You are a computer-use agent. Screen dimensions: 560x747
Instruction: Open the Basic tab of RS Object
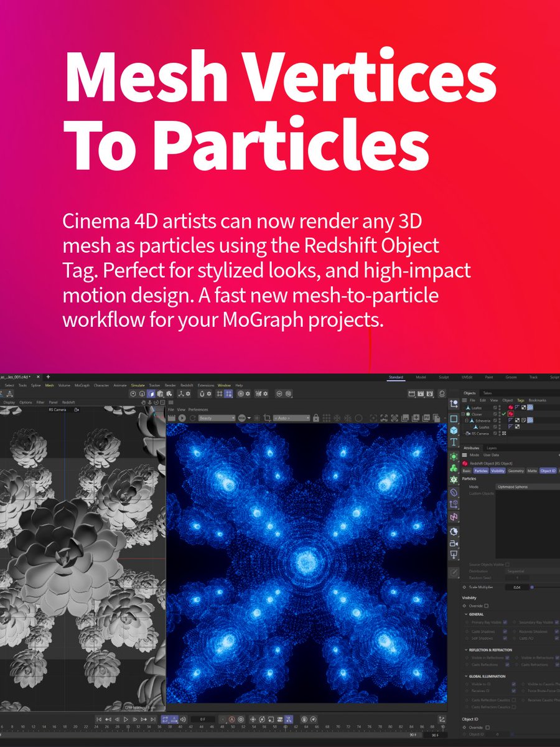click(467, 471)
